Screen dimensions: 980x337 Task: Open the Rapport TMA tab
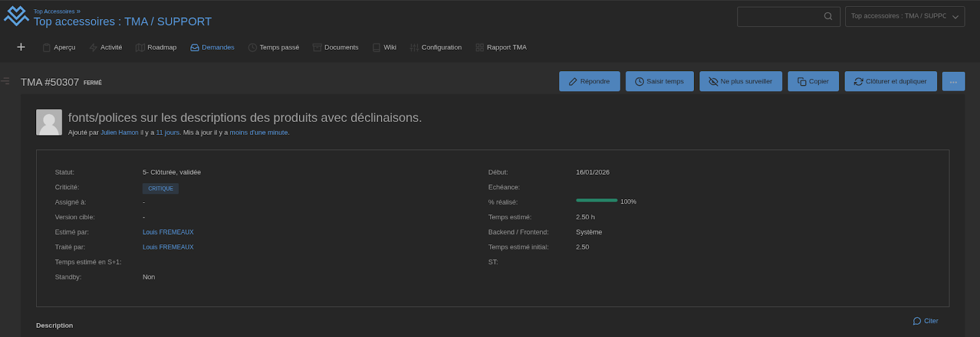(x=501, y=47)
